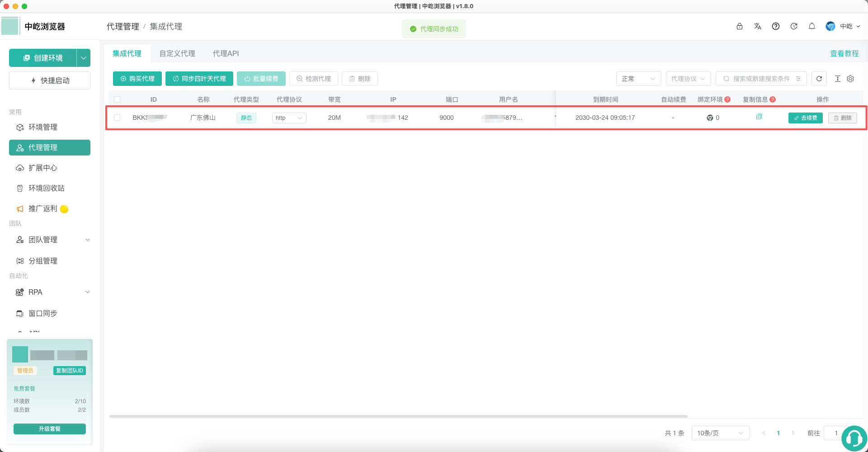868x452 pixels.
Task: Switch to the 自定义代理 tab
Action: tap(177, 53)
